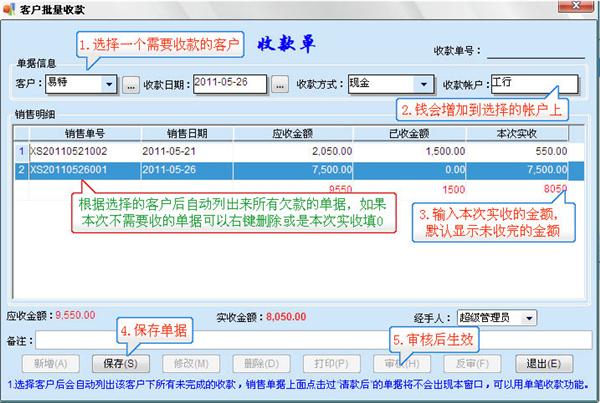Click the 反审(F) button
This screenshot has height=403, width=600.
click(x=463, y=362)
